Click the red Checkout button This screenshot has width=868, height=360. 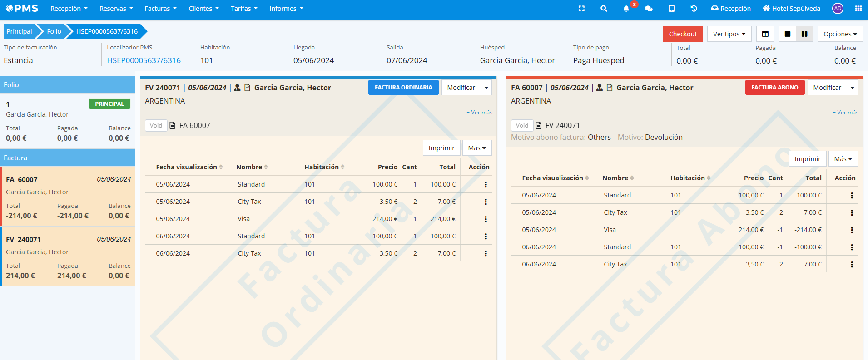pos(683,34)
